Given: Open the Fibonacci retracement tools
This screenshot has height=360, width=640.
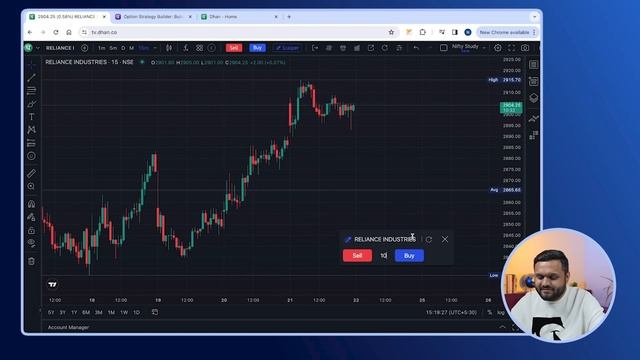Looking at the screenshot, I should [31, 91].
